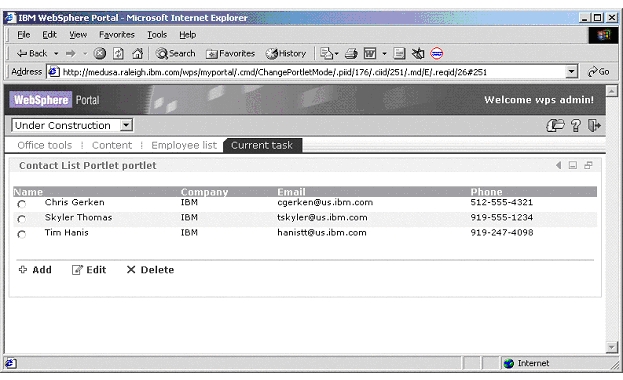Click the WebSphere Portal logo
Screen dimensions: 623x380
[x=54, y=99]
